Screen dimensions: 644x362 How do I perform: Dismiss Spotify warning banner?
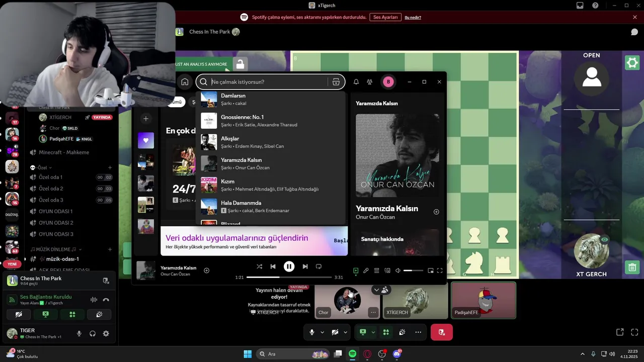(635, 17)
